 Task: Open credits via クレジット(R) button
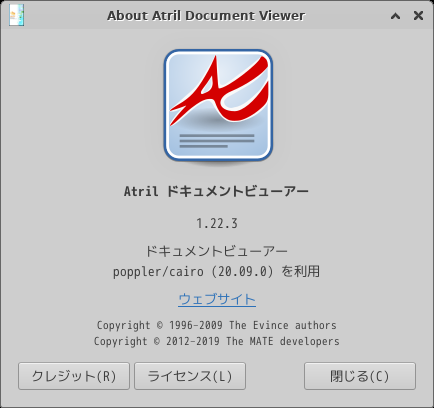tap(74, 376)
